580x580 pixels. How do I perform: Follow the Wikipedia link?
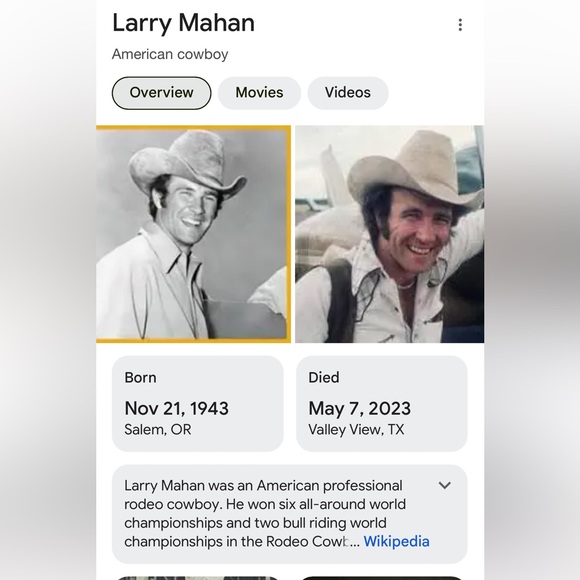click(397, 542)
